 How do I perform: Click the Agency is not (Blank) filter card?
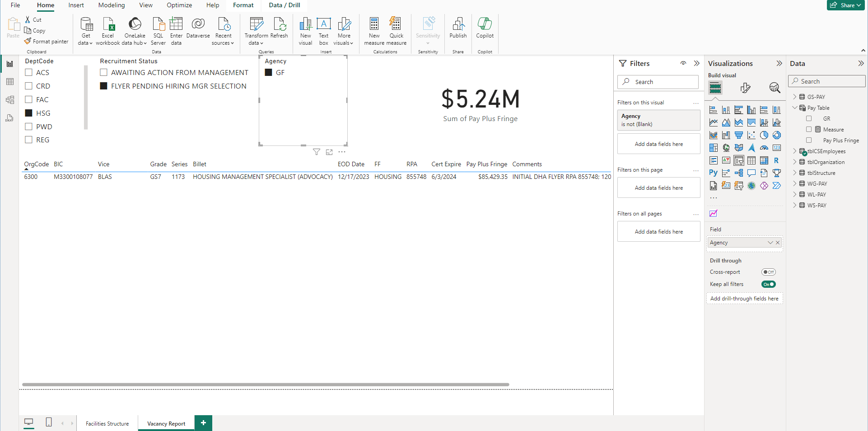click(658, 120)
